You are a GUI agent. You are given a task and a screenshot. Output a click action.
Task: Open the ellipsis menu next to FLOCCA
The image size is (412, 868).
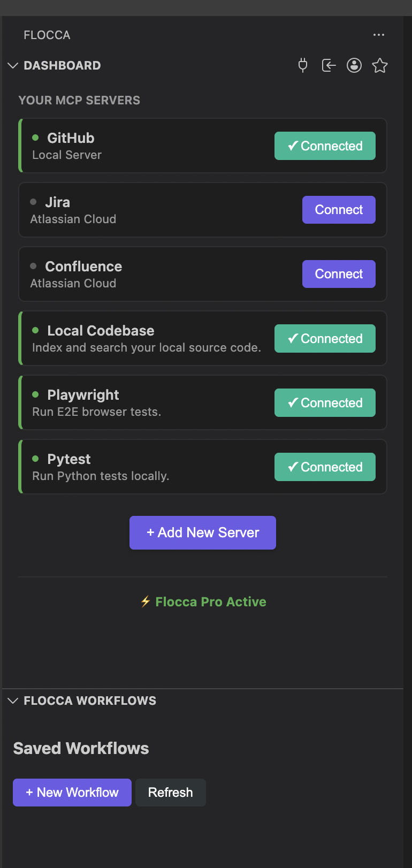(x=379, y=34)
